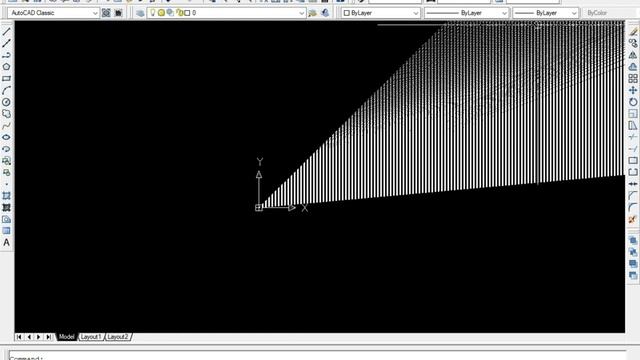
Task: Select the Extend tool
Action: point(633,149)
